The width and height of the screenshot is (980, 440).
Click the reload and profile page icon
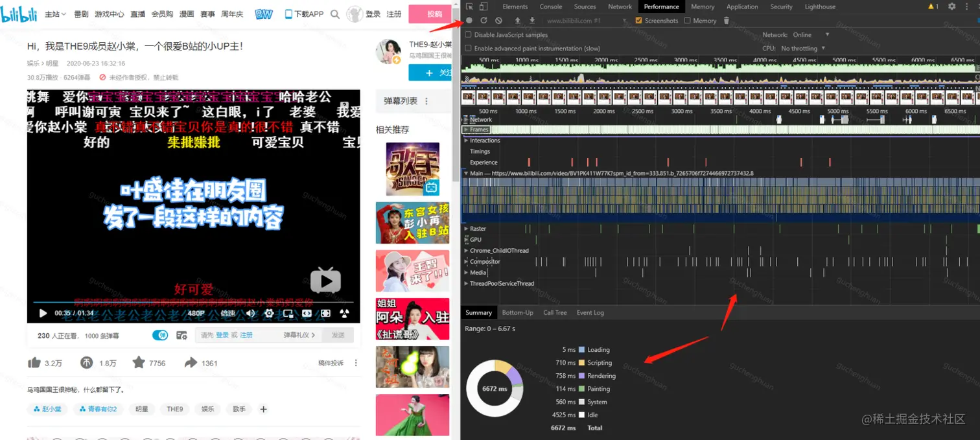point(484,21)
